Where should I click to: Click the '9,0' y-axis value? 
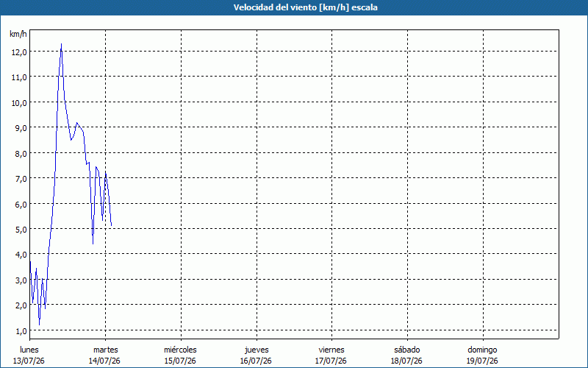21,128
